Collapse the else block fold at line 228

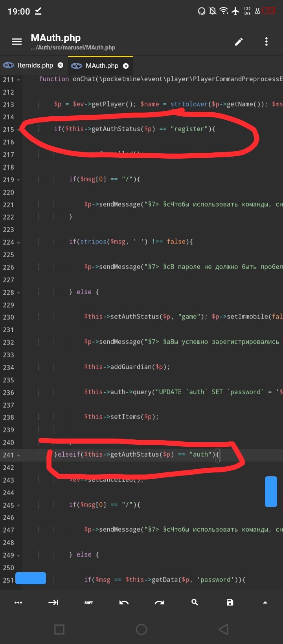(x=18, y=293)
